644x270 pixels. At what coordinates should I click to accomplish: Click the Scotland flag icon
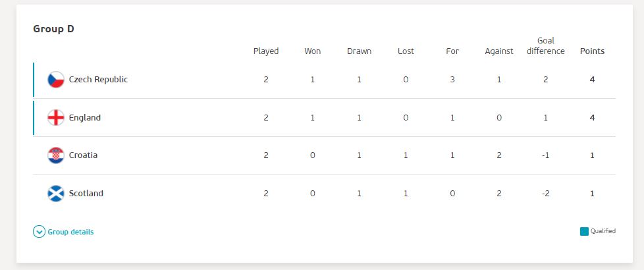[56, 194]
